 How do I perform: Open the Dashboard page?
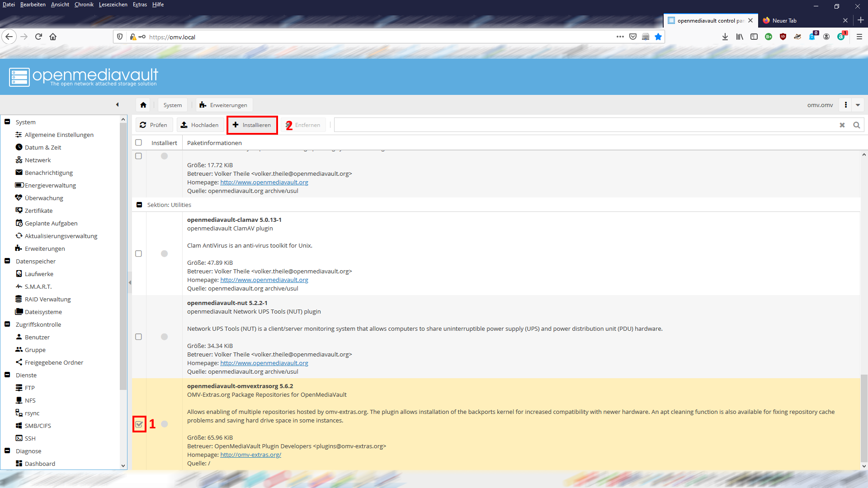click(39, 464)
